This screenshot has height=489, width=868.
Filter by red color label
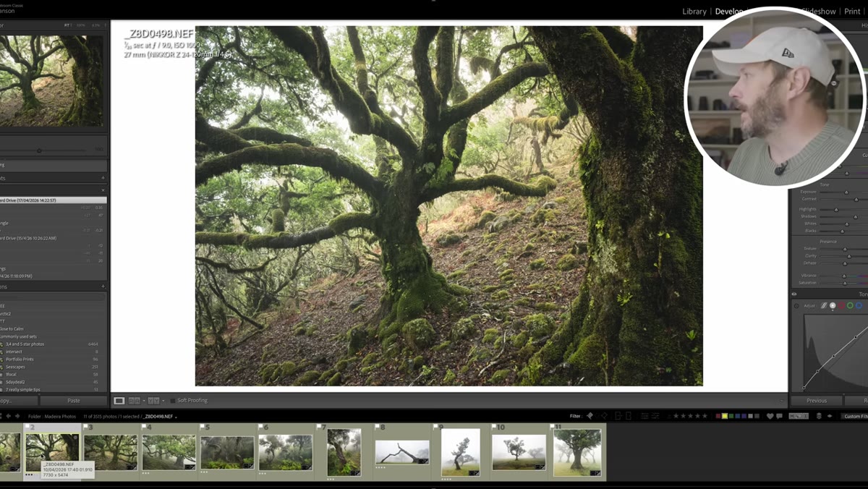coord(719,417)
